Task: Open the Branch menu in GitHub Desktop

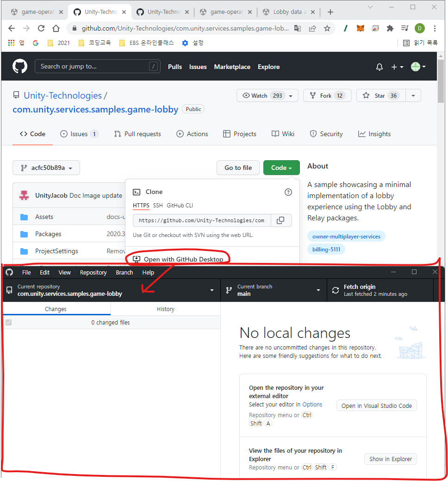Action: 124,272
